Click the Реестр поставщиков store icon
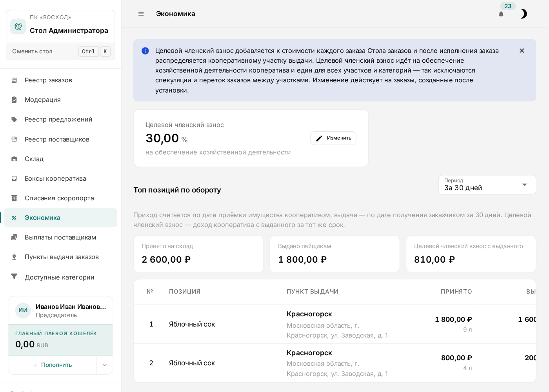The width and height of the screenshot is (549, 392). (x=14, y=139)
